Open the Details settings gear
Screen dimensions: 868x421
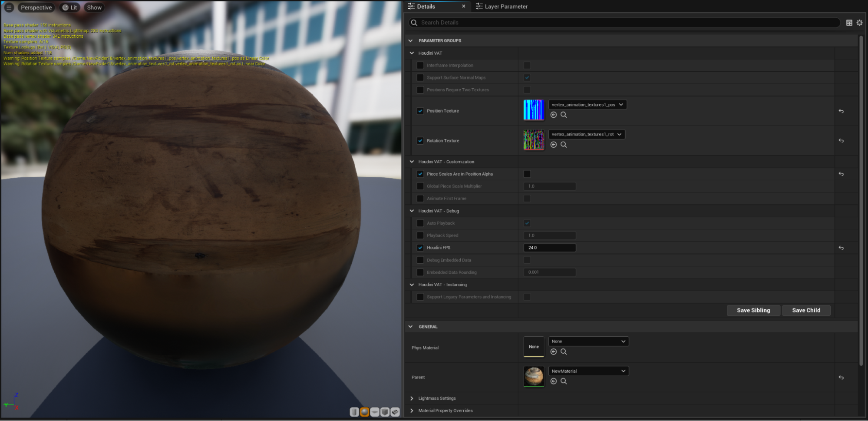(x=859, y=23)
